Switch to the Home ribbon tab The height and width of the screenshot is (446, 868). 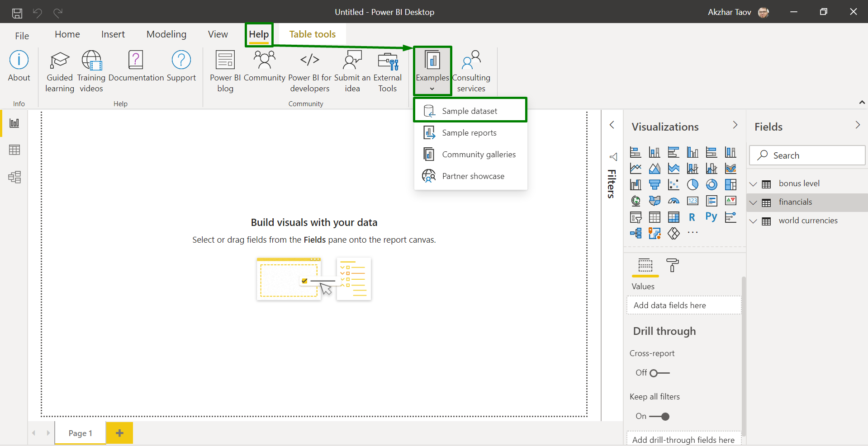pos(67,34)
